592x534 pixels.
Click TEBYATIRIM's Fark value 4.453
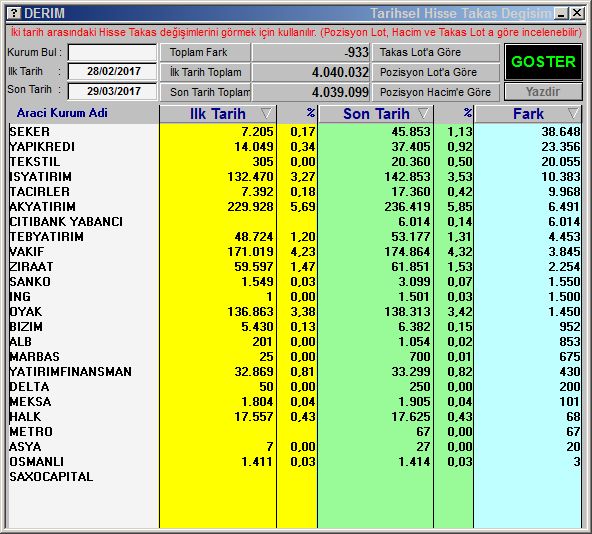pyautogui.click(x=564, y=236)
